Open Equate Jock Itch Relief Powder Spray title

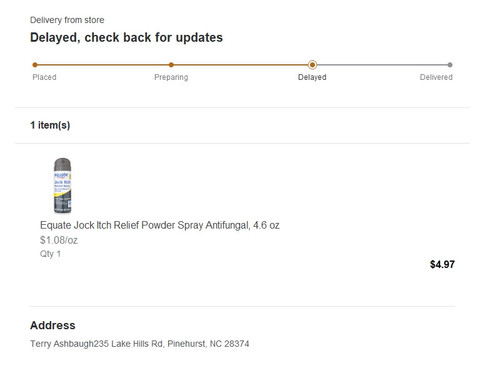(160, 225)
